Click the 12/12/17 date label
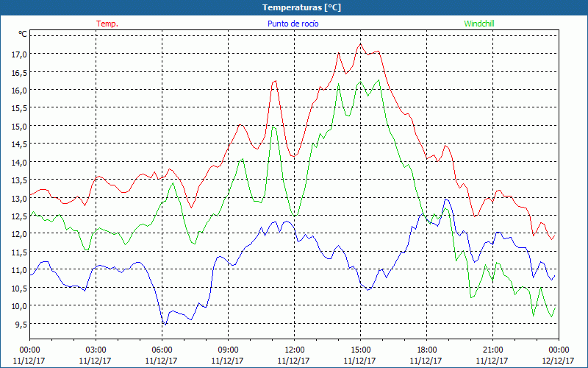The image size is (588, 368). click(558, 361)
